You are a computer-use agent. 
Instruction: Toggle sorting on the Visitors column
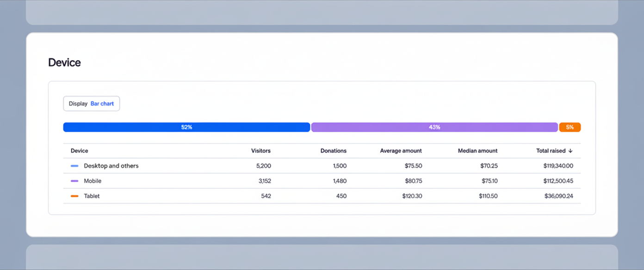[261, 151]
